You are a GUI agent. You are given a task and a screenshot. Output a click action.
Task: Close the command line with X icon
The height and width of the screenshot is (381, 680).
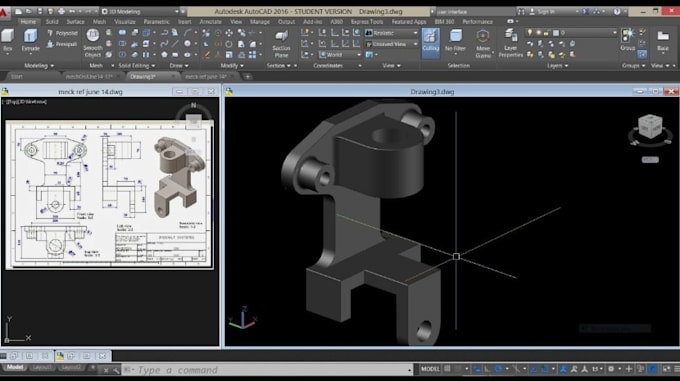click(106, 370)
